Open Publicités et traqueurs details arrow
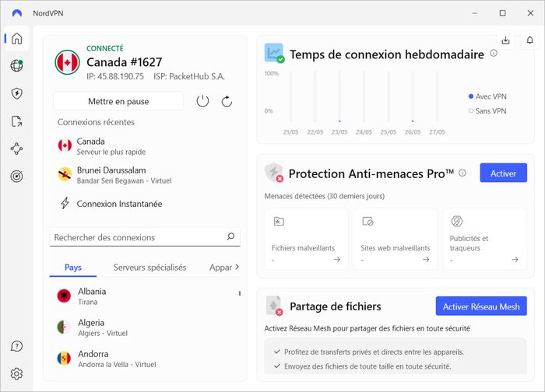 (x=515, y=259)
